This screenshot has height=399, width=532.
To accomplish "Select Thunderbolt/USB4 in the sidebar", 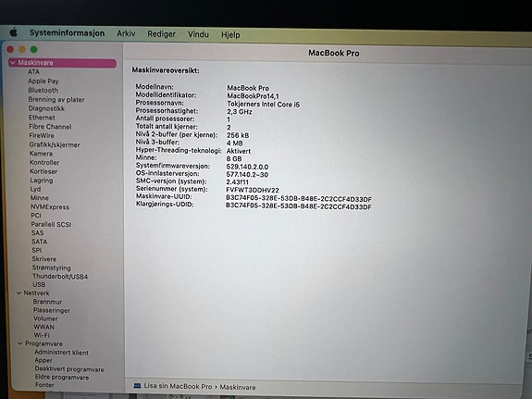I will click(x=60, y=277).
